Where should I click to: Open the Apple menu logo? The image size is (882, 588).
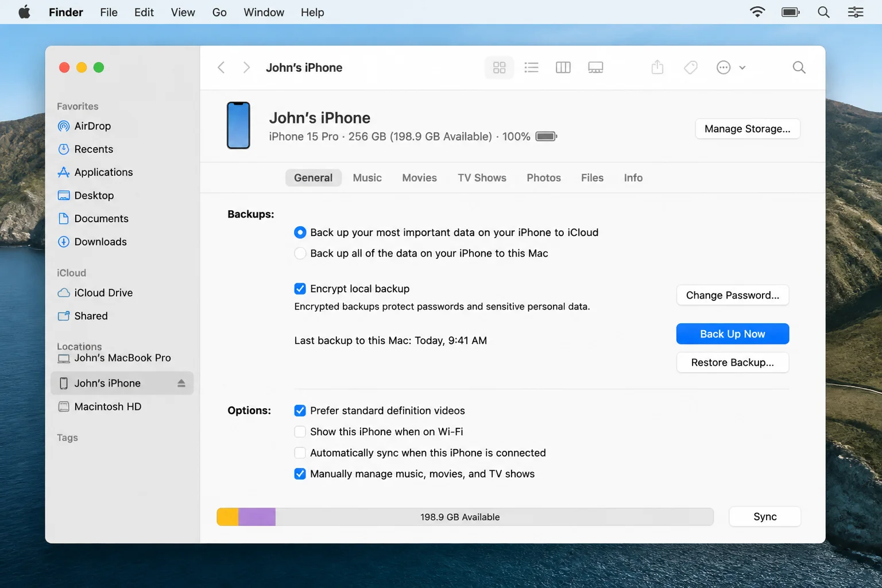click(x=24, y=12)
